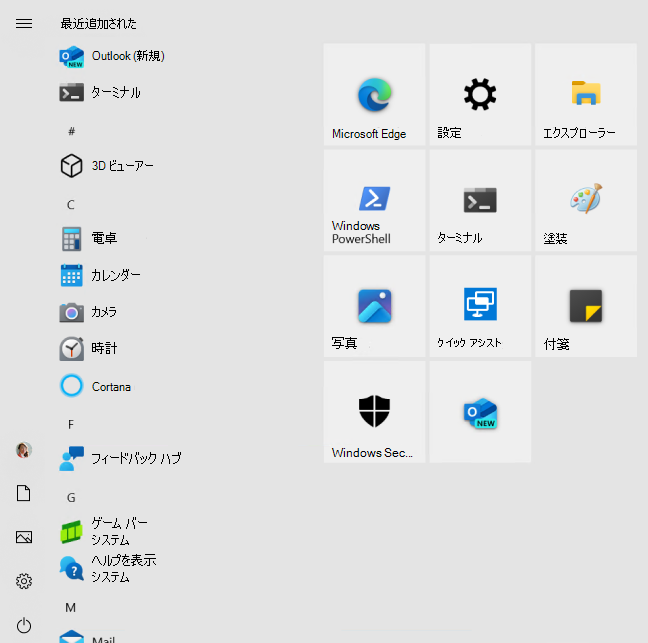Open フィードバック ハブ app

(x=120, y=458)
